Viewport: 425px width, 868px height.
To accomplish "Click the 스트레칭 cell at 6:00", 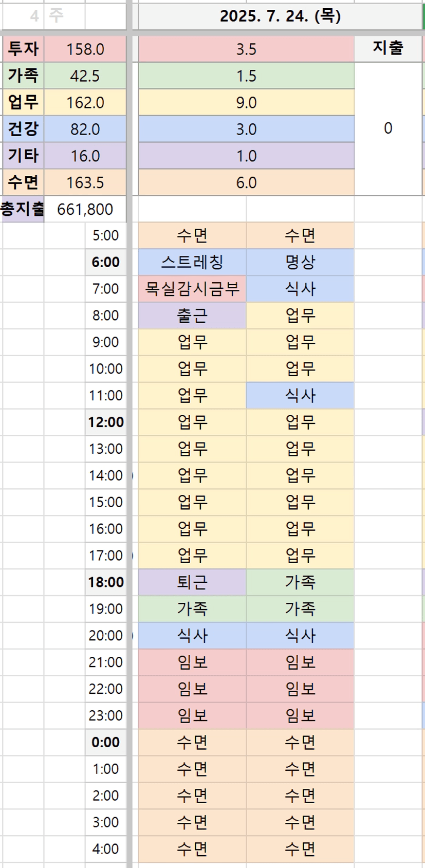I will (192, 262).
